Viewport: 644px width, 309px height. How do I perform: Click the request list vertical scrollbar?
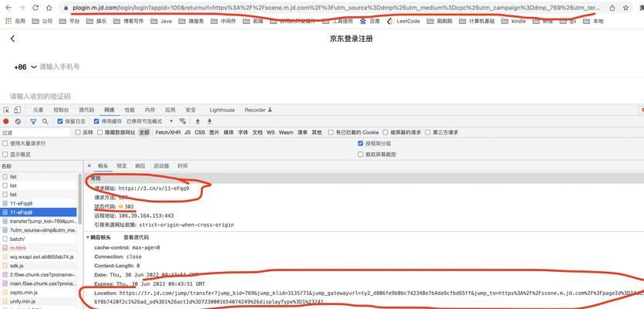(x=79, y=198)
